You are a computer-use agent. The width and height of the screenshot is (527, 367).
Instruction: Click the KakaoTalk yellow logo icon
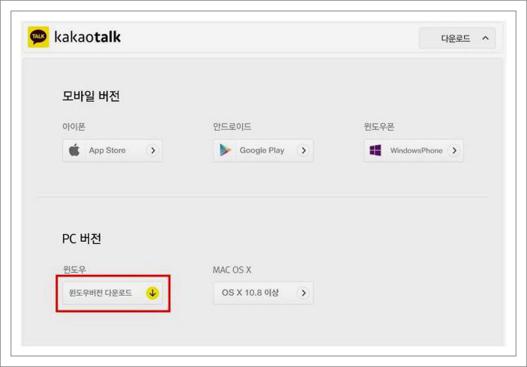tap(38, 37)
